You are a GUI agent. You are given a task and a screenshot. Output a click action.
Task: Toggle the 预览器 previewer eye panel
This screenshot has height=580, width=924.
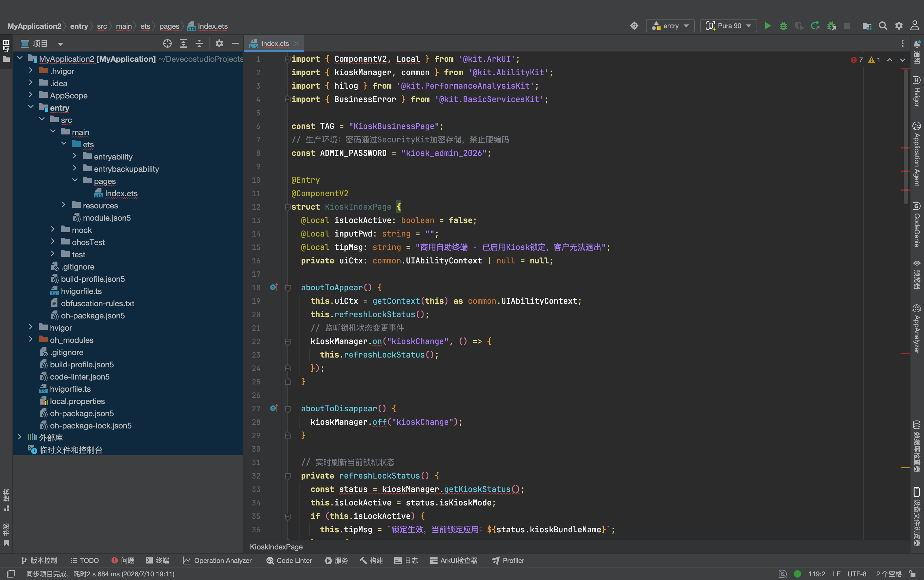coord(917,274)
